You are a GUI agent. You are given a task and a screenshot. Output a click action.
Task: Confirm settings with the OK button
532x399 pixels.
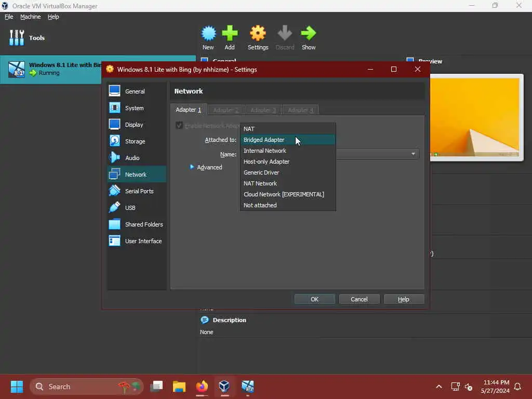point(314,299)
